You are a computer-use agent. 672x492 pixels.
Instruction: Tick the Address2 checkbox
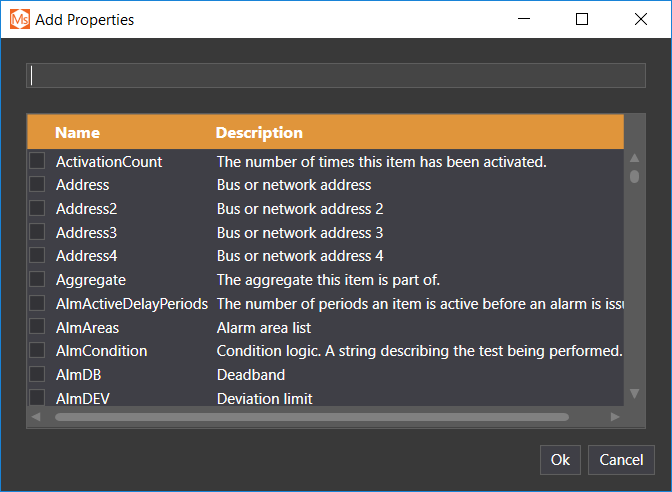pyautogui.click(x=37, y=208)
